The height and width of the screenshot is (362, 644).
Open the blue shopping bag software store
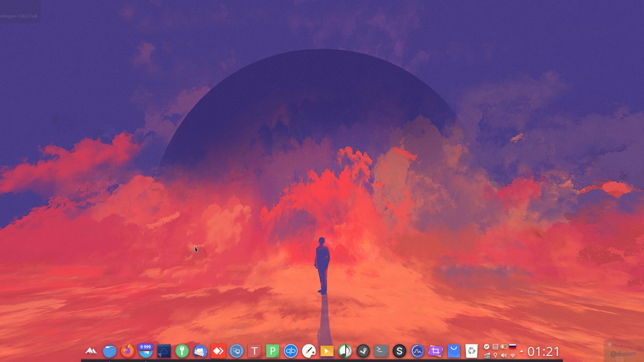pyautogui.click(x=454, y=351)
